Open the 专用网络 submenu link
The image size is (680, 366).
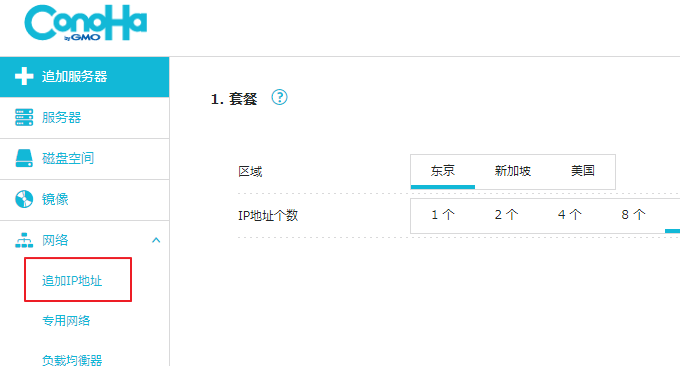pos(66,320)
